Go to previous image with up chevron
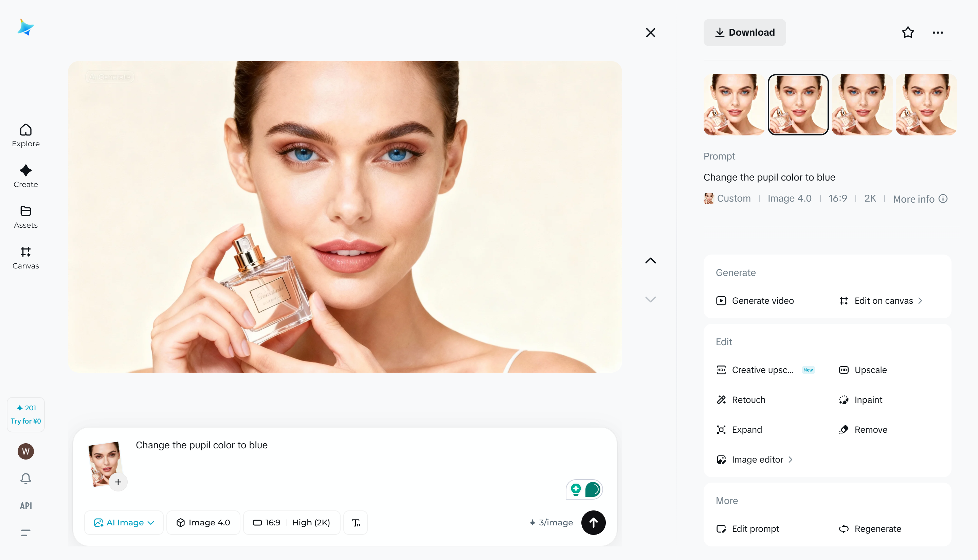The image size is (978, 560). pyautogui.click(x=650, y=260)
